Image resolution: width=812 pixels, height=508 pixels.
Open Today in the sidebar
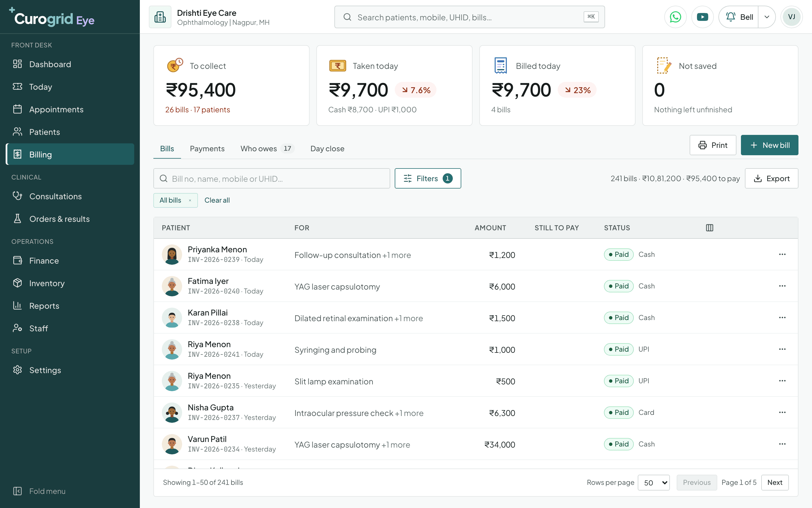[x=70, y=87]
